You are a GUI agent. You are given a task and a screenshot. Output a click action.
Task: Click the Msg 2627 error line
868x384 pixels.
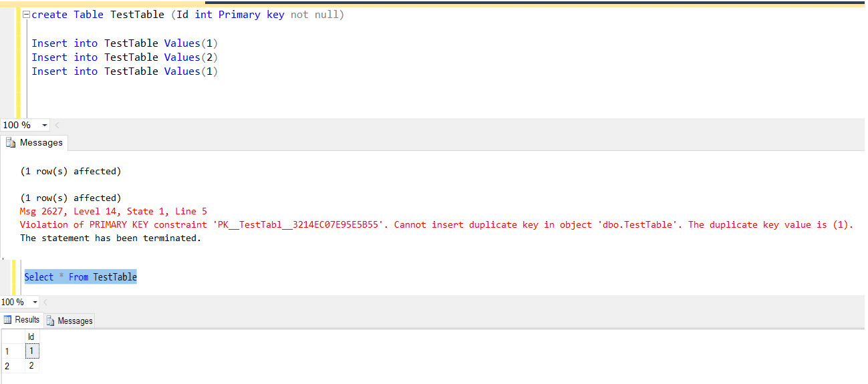pos(113,211)
